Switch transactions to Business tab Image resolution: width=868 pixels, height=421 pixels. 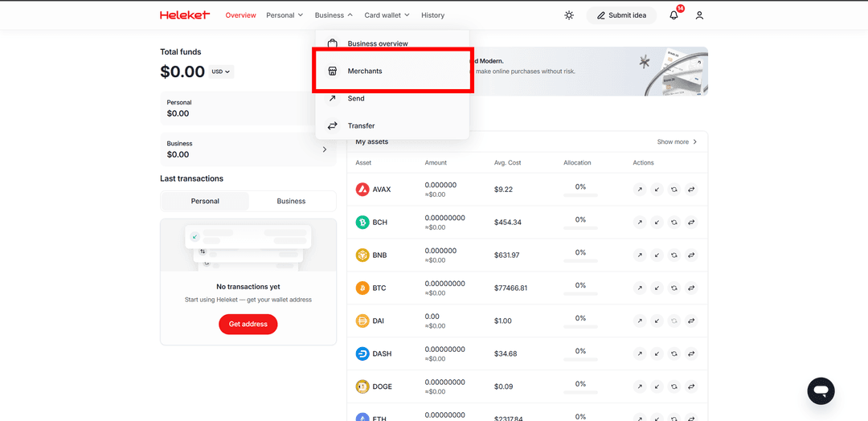(291, 202)
